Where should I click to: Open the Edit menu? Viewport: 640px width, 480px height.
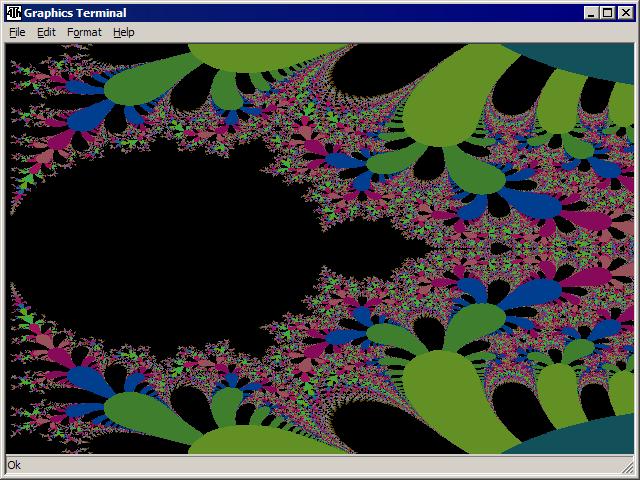(46, 32)
